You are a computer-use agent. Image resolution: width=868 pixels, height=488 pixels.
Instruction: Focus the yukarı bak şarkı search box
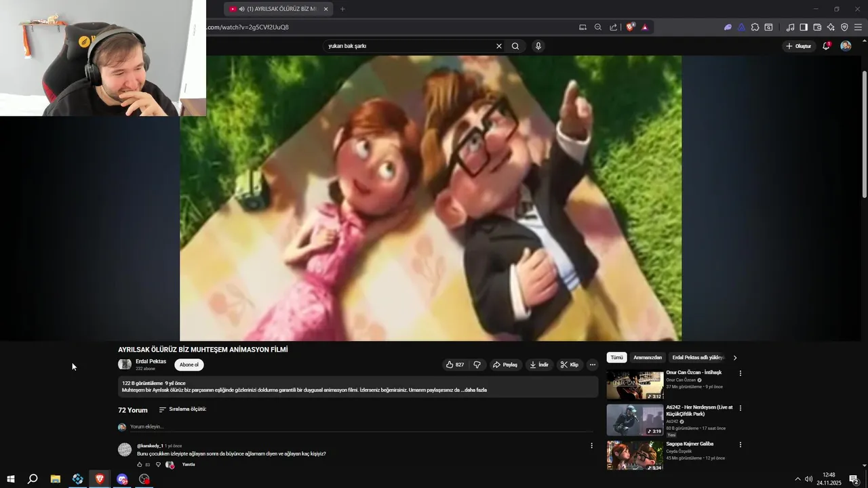tap(409, 46)
